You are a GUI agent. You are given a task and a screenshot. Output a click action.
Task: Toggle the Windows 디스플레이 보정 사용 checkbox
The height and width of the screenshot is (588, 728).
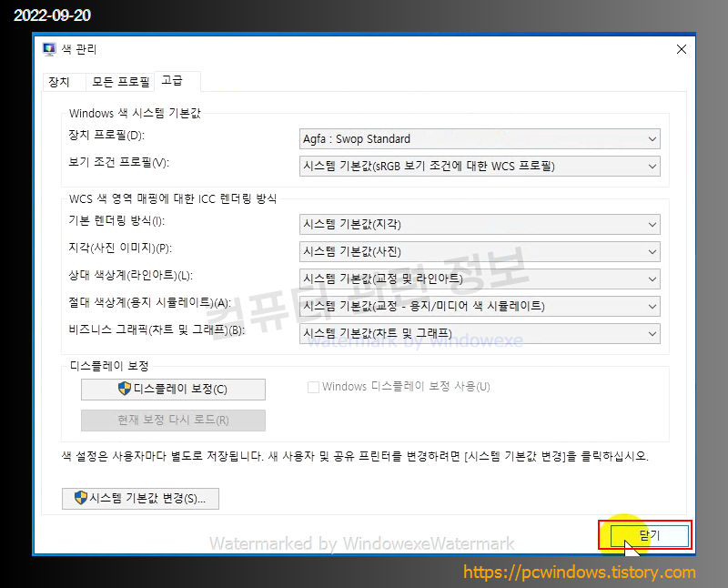tap(313, 387)
